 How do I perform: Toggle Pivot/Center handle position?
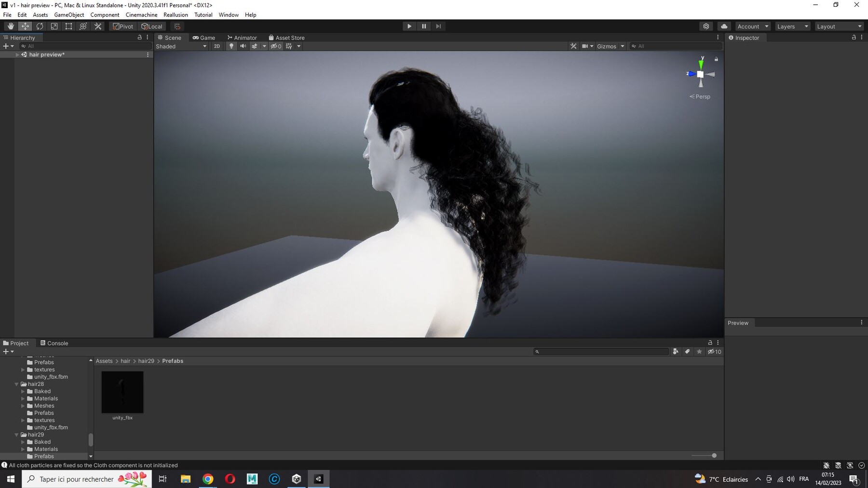coord(123,26)
